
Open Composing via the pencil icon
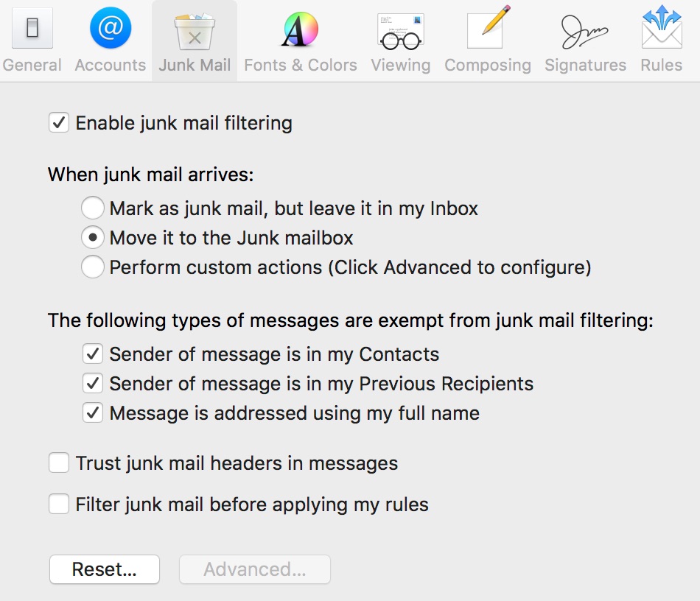(488, 27)
